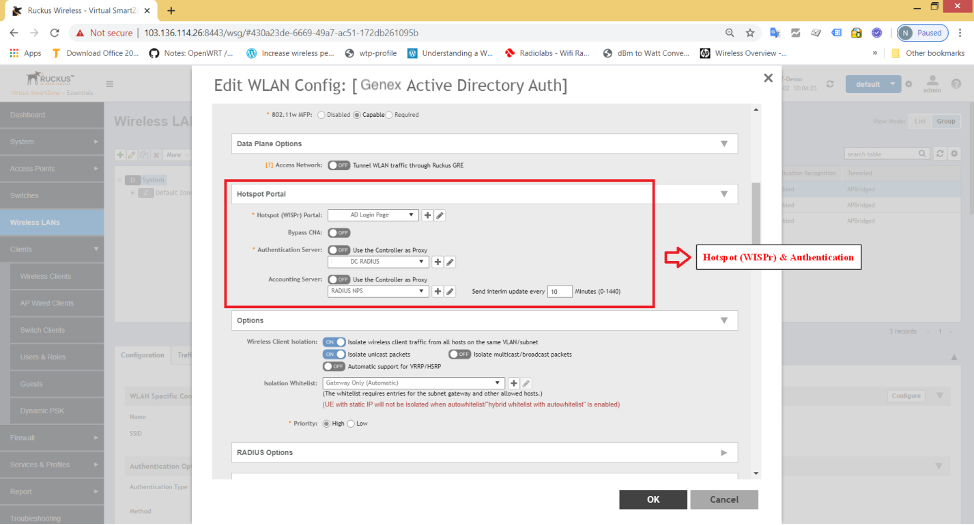Open Gateway Only (Automatic) whitelist dropdown
This screenshot has width=974, height=525.
pos(413,383)
